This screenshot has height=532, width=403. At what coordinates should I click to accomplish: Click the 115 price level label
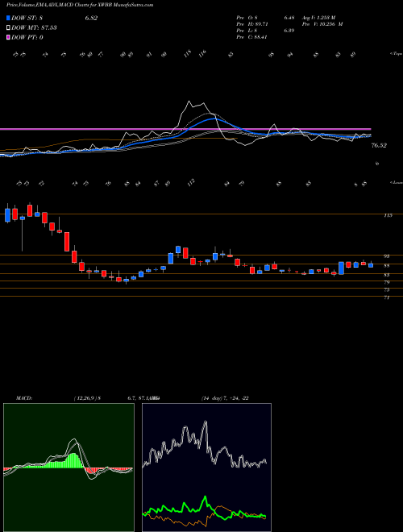point(388,215)
